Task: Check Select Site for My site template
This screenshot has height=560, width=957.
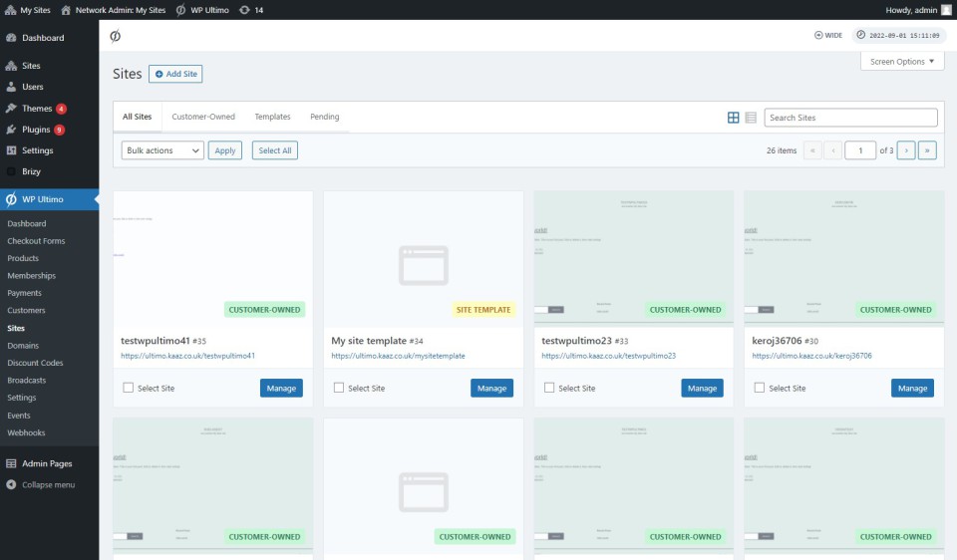Action: click(x=339, y=388)
